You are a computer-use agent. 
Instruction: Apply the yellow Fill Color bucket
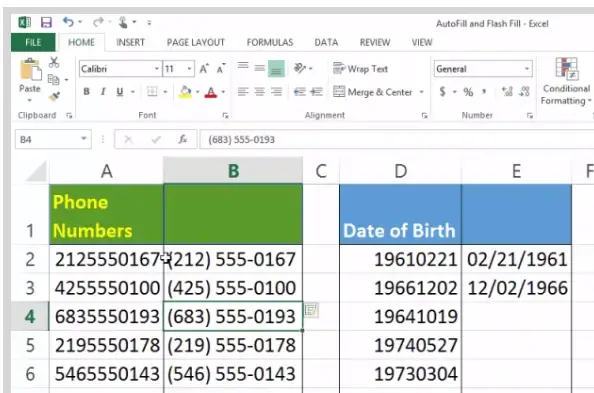[185, 92]
